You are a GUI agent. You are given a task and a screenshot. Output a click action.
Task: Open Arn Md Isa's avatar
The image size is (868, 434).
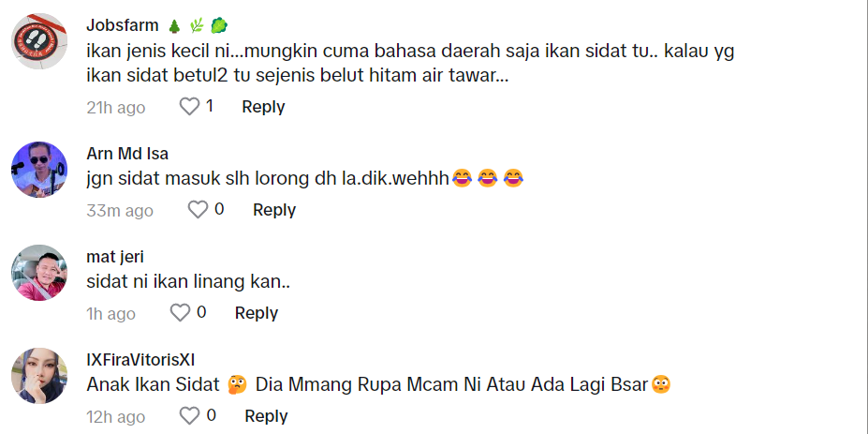point(39,170)
